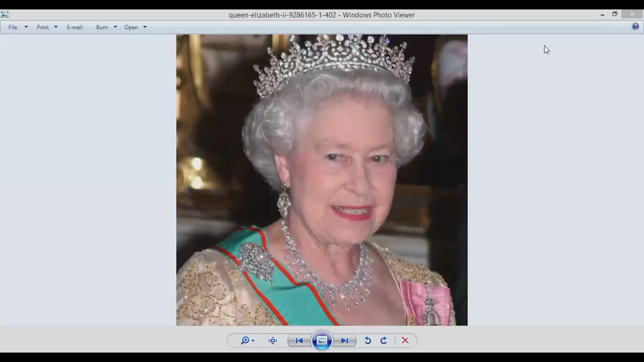Delete the photo with the red X
This screenshot has height=362, width=644.
405,340
